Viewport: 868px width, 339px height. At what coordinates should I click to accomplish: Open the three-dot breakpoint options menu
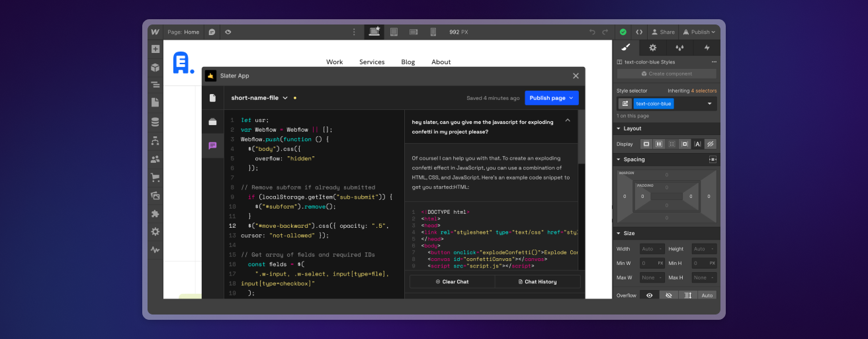354,32
